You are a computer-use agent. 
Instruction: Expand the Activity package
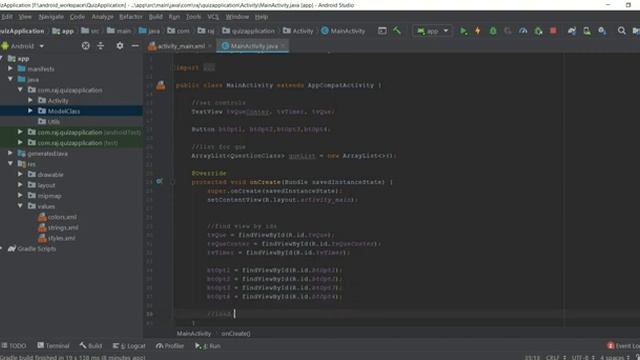pos(30,100)
